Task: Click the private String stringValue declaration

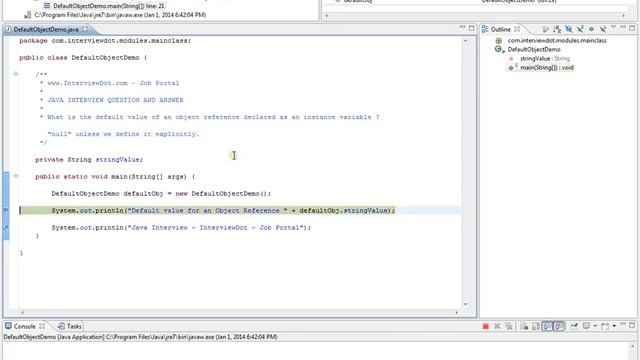Action: pos(89,160)
